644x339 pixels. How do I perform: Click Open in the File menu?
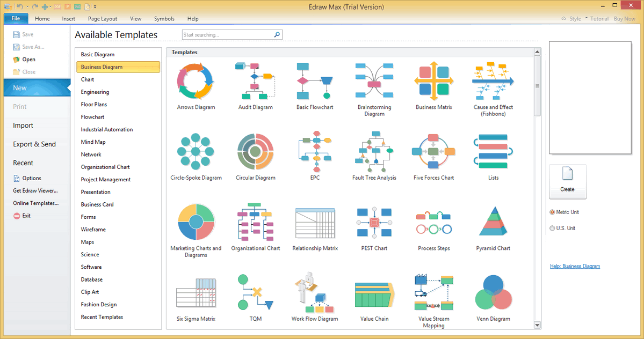(x=24, y=60)
